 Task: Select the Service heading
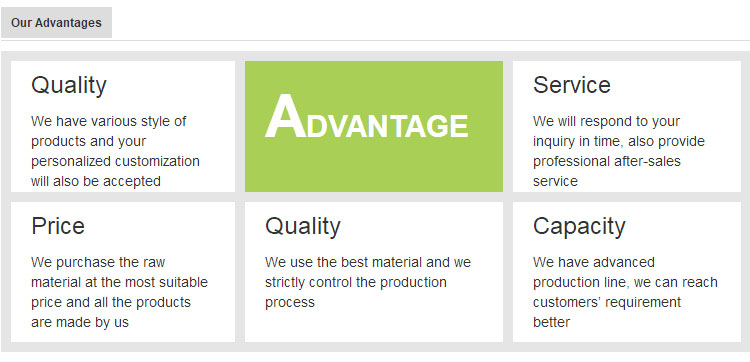572,85
